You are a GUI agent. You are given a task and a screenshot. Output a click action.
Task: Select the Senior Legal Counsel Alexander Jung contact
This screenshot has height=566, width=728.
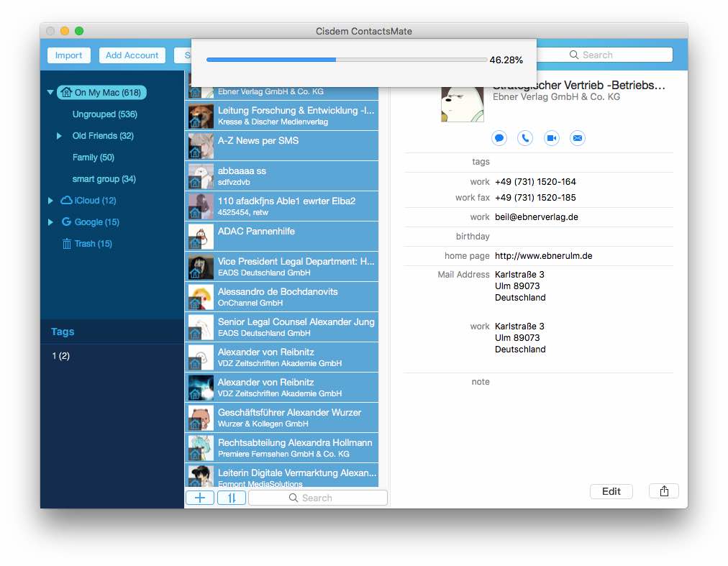coord(282,327)
